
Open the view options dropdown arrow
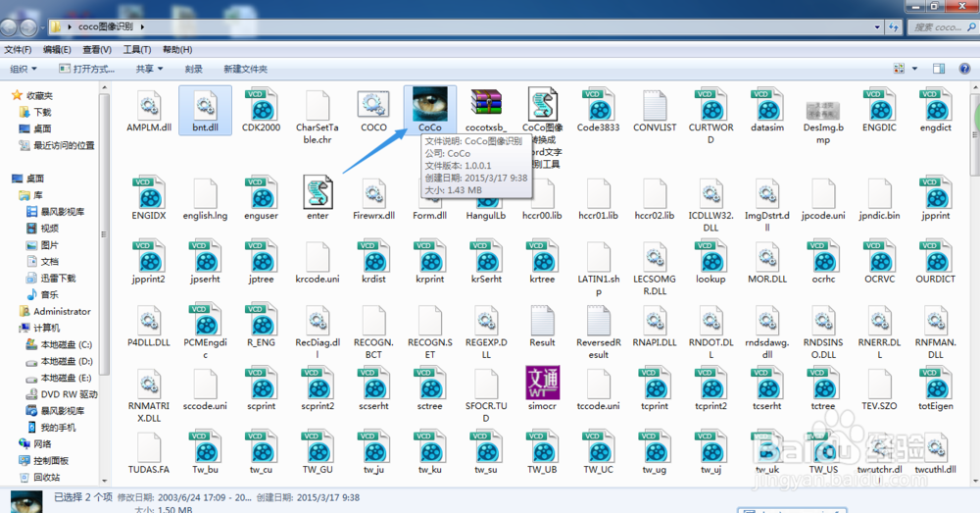[915, 69]
